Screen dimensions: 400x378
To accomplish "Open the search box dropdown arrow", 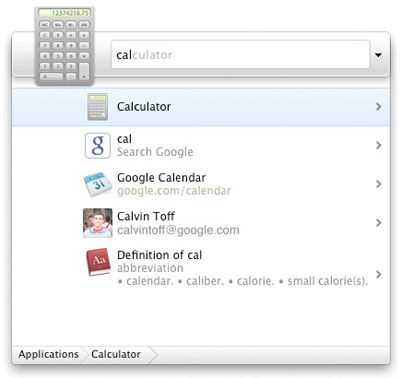I will pyautogui.click(x=378, y=55).
